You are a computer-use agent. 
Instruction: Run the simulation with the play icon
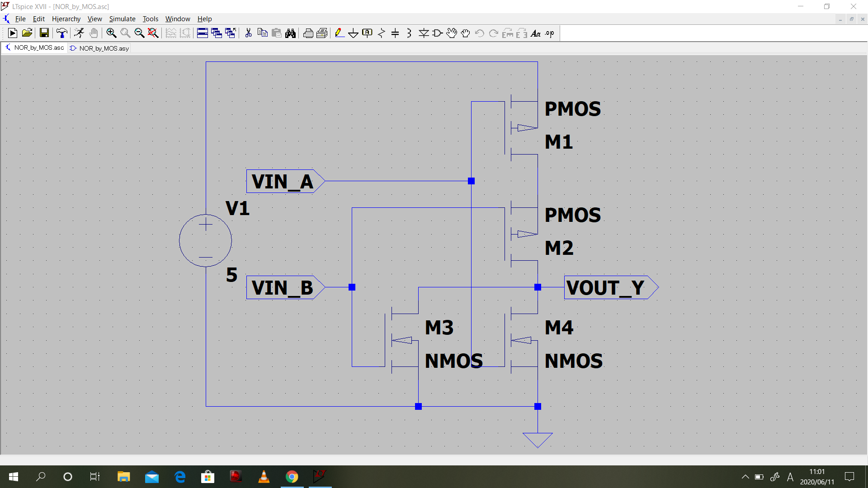point(12,33)
